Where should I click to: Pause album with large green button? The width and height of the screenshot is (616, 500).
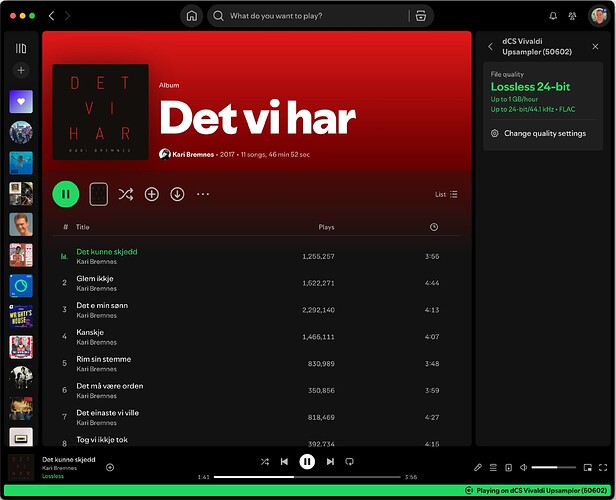coord(66,194)
